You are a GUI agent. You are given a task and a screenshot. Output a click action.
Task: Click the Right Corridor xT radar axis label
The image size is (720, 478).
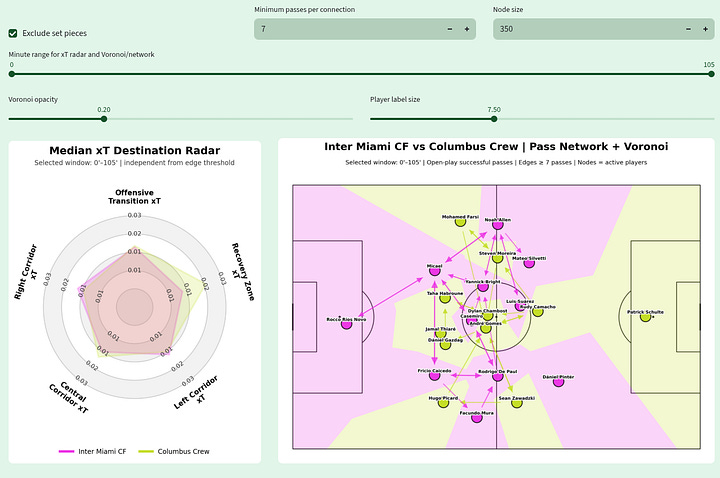click(x=26, y=272)
